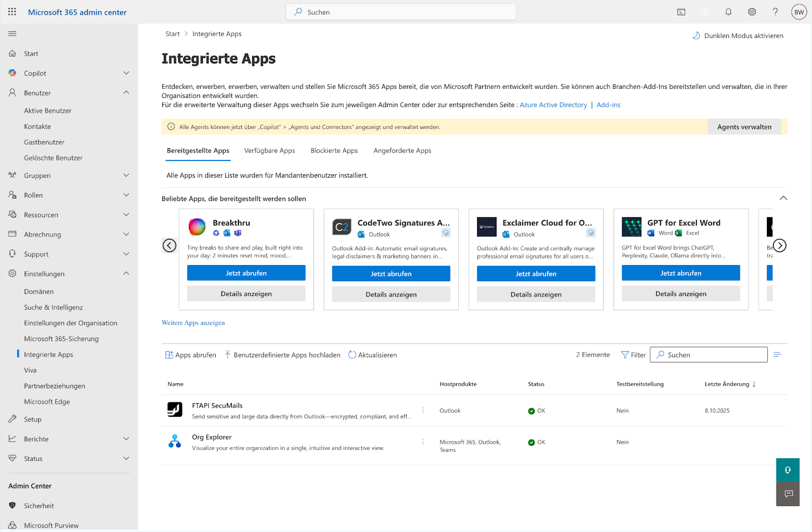Switch to the Verfügbare Apps tab

(269, 150)
